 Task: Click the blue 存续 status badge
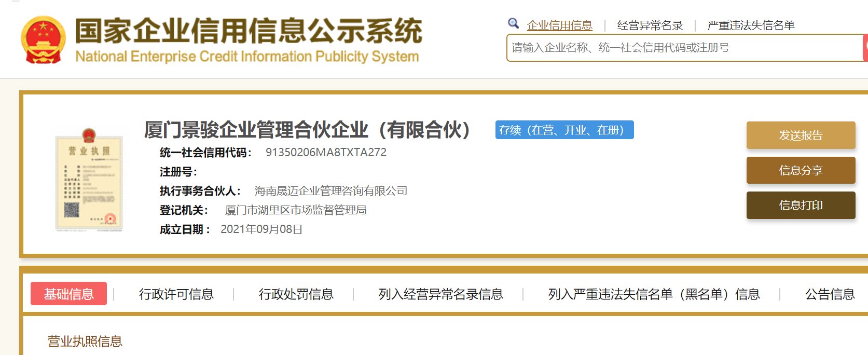pyautogui.click(x=564, y=130)
